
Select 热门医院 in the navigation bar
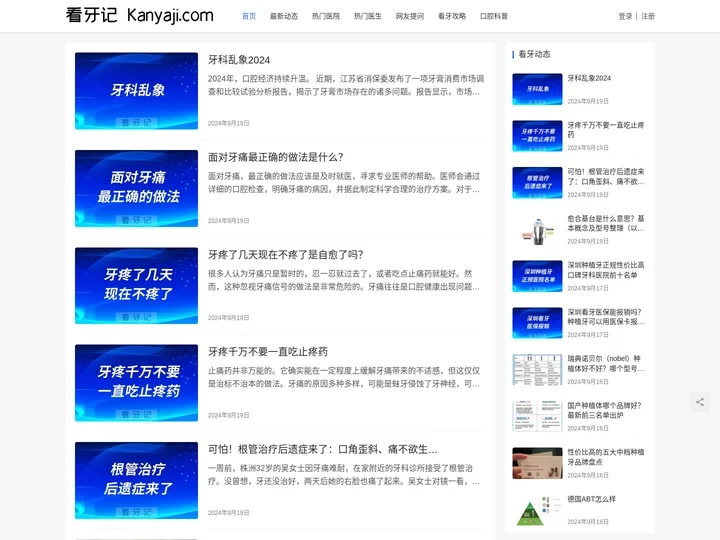pyautogui.click(x=326, y=16)
